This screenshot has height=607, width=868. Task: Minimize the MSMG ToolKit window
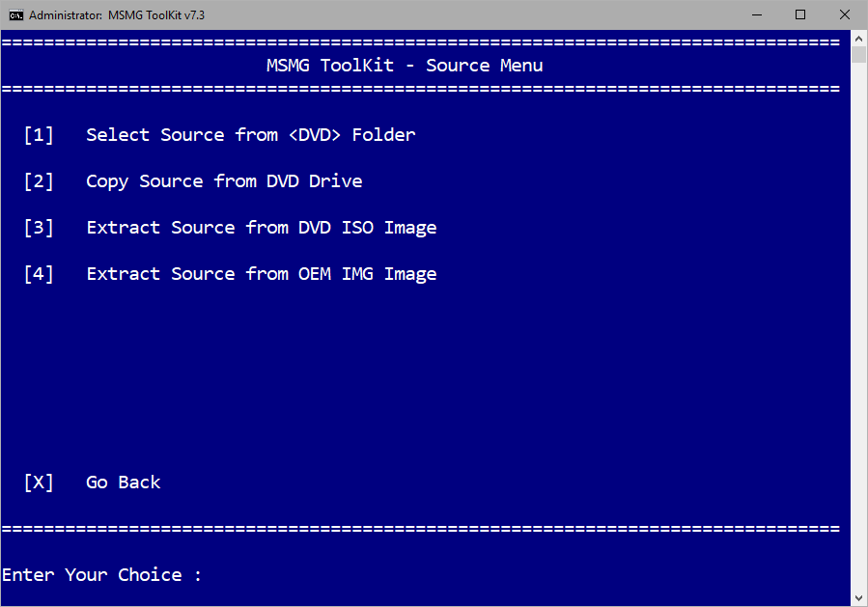click(x=757, y=14)
